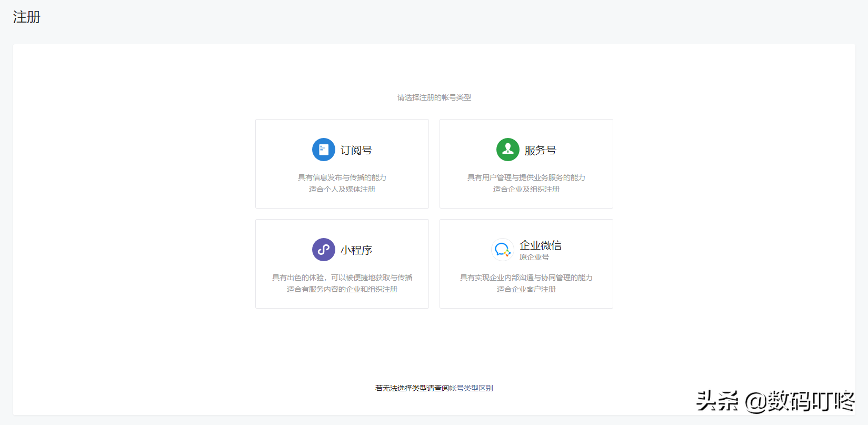Select the 订阅号 account type title
Screen dimensions: 868x425
356,150
